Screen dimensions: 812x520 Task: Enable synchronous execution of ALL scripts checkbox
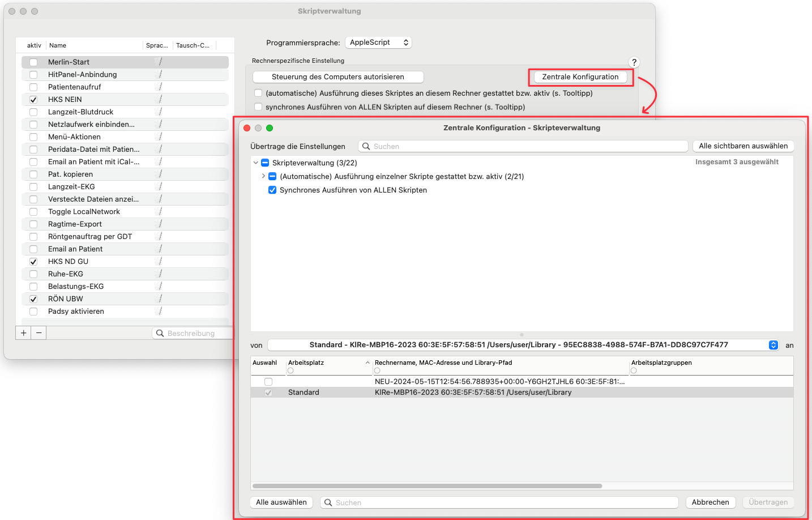pos(258,106)
